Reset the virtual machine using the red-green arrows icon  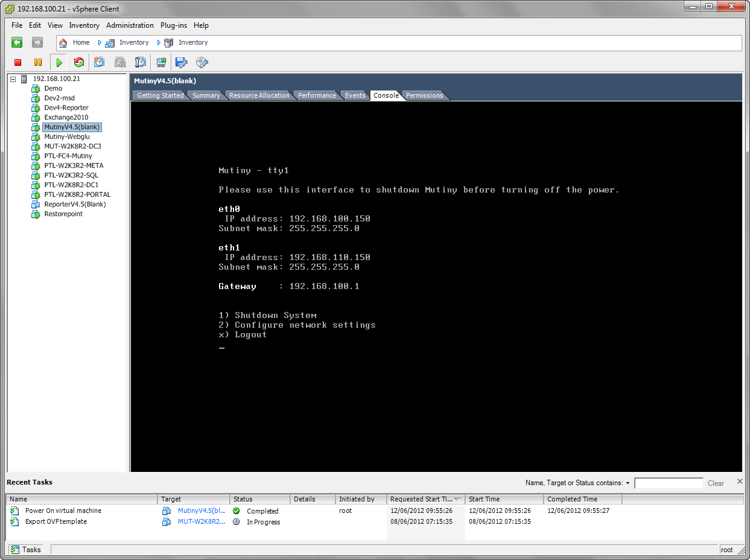pyautogui.click(x=79, y=62)
